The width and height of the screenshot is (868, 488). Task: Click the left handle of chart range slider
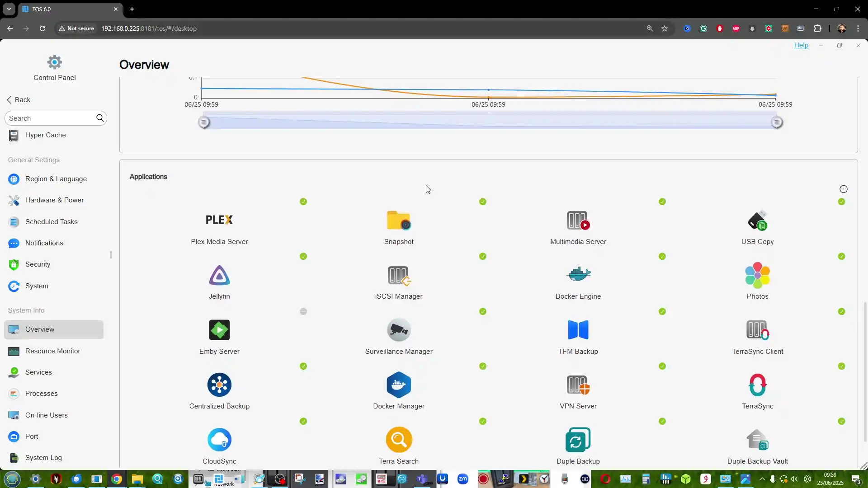coord(204,122)
